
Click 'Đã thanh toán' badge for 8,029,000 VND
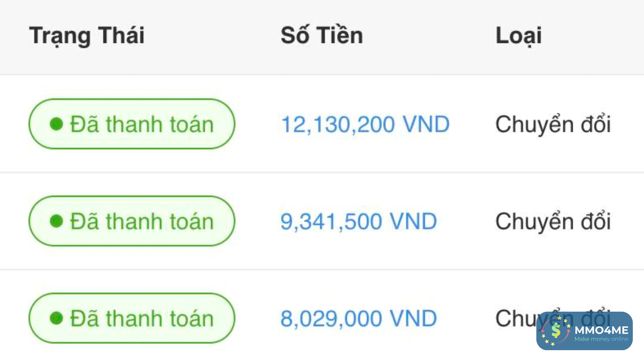[x=132, y=318]
